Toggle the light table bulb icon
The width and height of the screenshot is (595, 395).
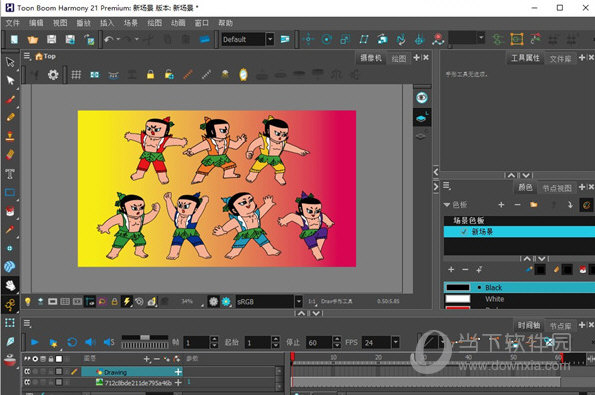[28, 302]
